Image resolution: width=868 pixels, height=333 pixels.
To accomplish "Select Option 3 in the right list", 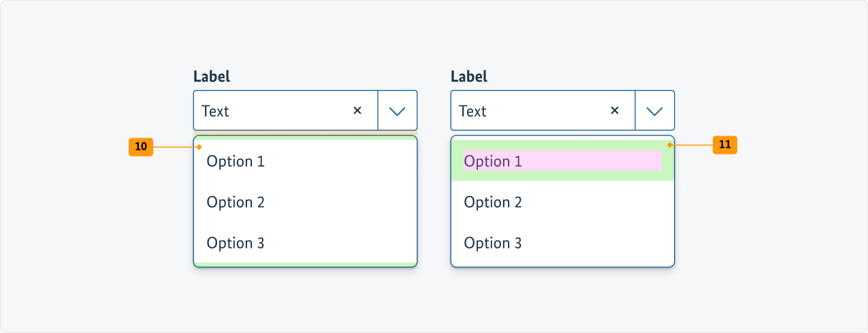I will 493,243.
